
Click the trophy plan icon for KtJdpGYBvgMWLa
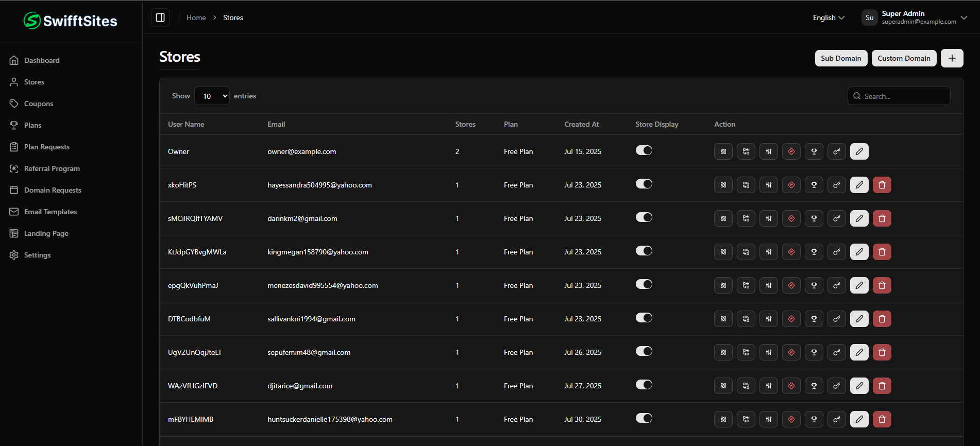coord(814,252)
